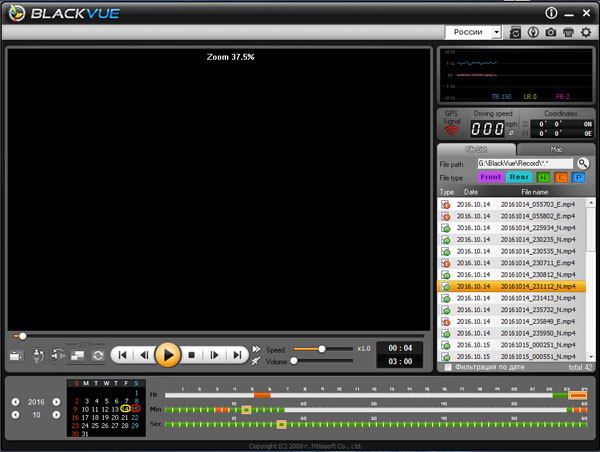Click the video seek bar handle
The width and height of the screenshot is (600, 452).
coord(23,336)
